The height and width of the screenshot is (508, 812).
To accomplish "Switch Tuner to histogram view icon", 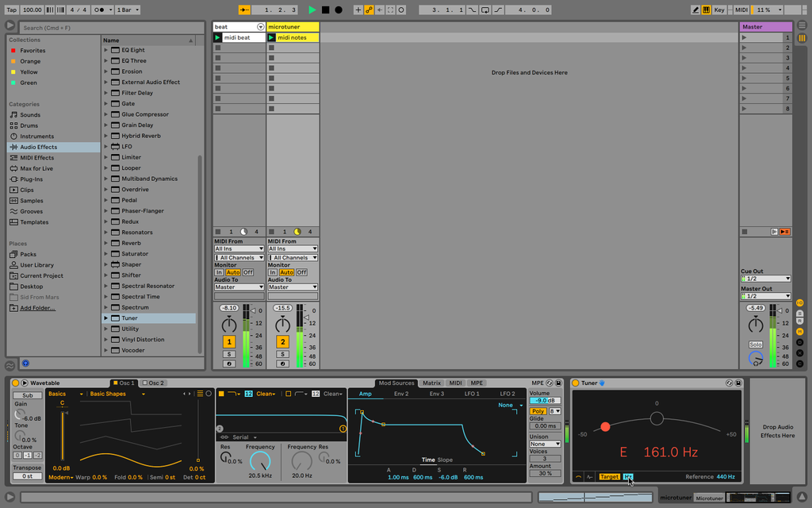I will point(590,476).
